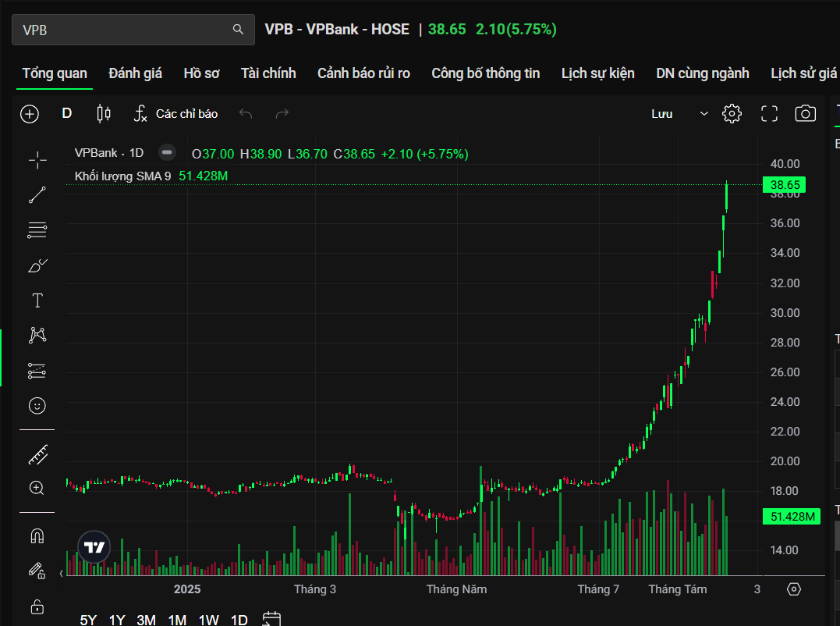Open the Lịch sử giá tab
The width and height of the screenshot is (840, 626).
804,73
